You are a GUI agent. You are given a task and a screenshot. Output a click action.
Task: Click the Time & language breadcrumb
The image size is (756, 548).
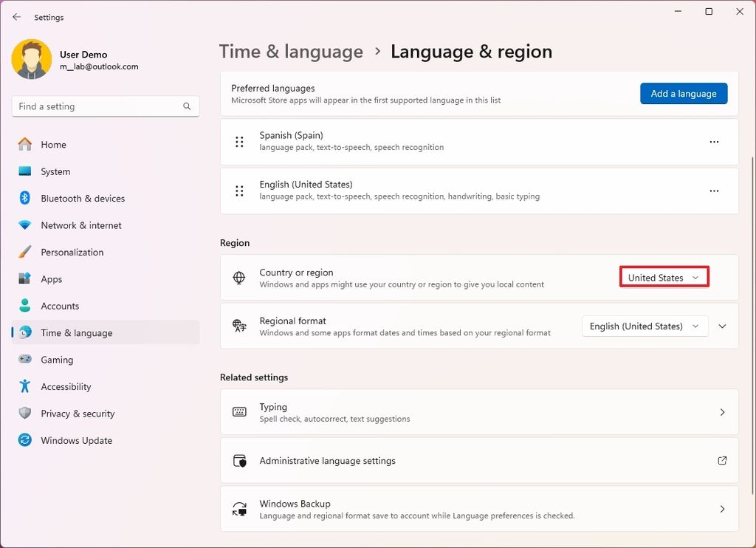click(291, 51)
